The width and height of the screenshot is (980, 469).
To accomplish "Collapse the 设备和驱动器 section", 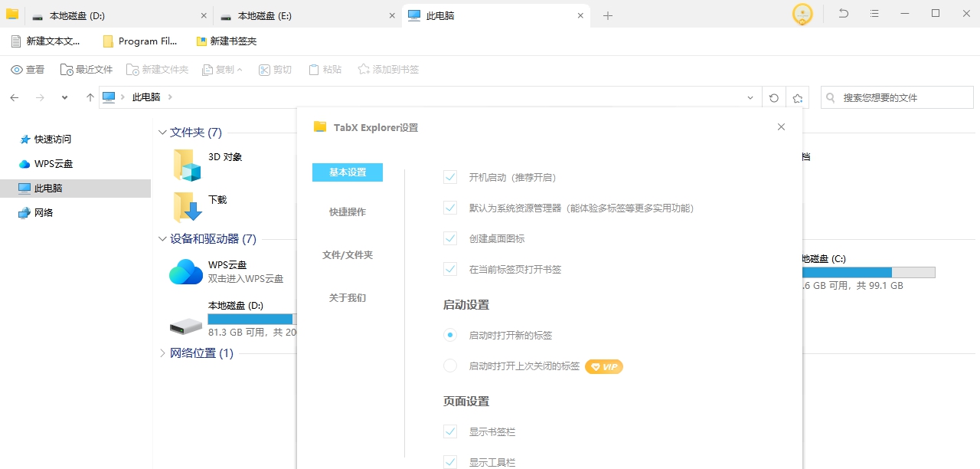I will tap(162, 238).
